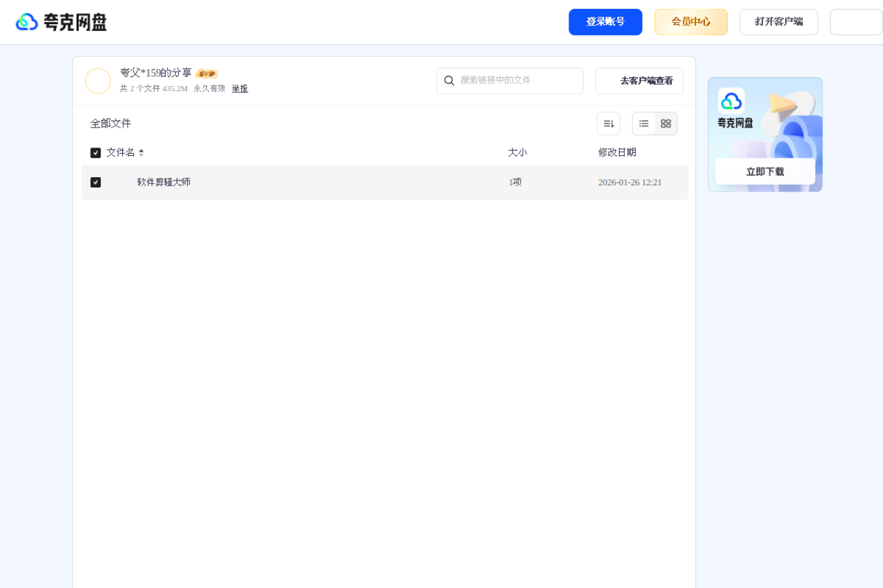The image size is (883, 588).
Task: Open the 会员中心 menu item
Action: 691,21
